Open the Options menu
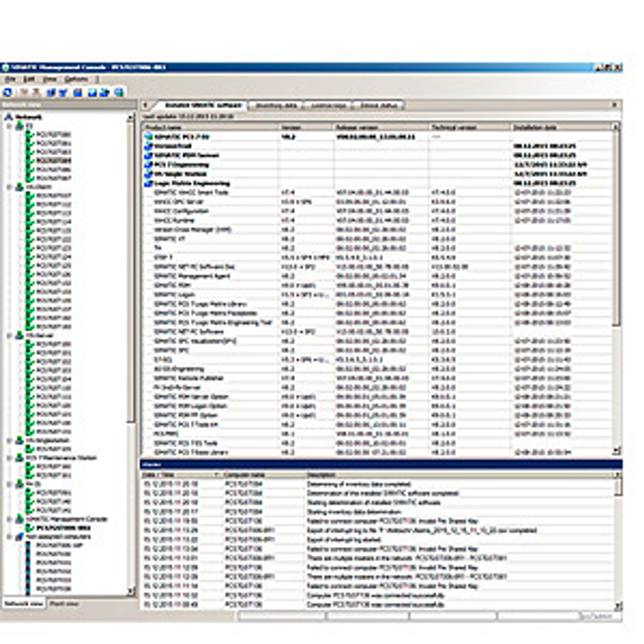 (x=76, y=79)
